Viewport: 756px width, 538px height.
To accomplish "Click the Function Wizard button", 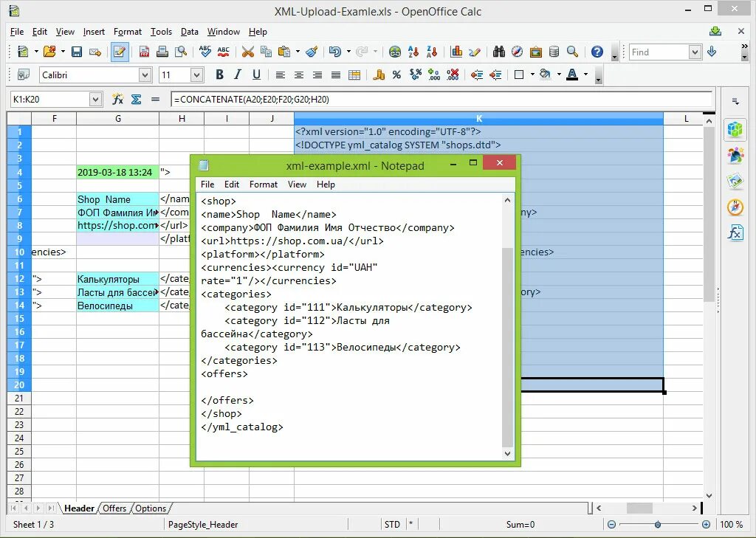I will pos(117,100).
